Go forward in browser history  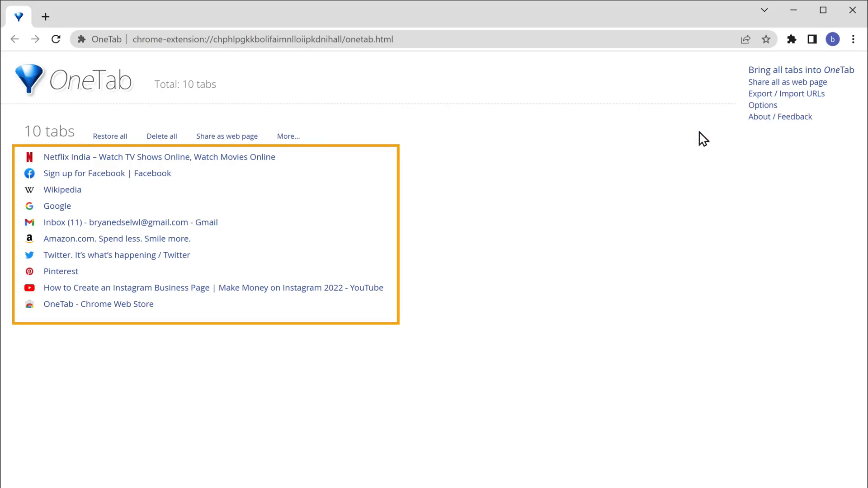(x=35, y=39)
